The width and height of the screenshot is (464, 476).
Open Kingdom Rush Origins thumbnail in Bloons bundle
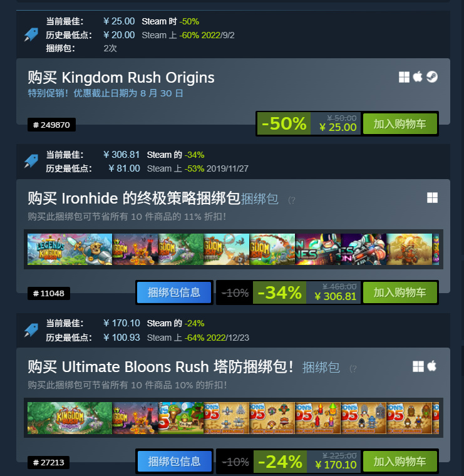click(x=70, y=418)
